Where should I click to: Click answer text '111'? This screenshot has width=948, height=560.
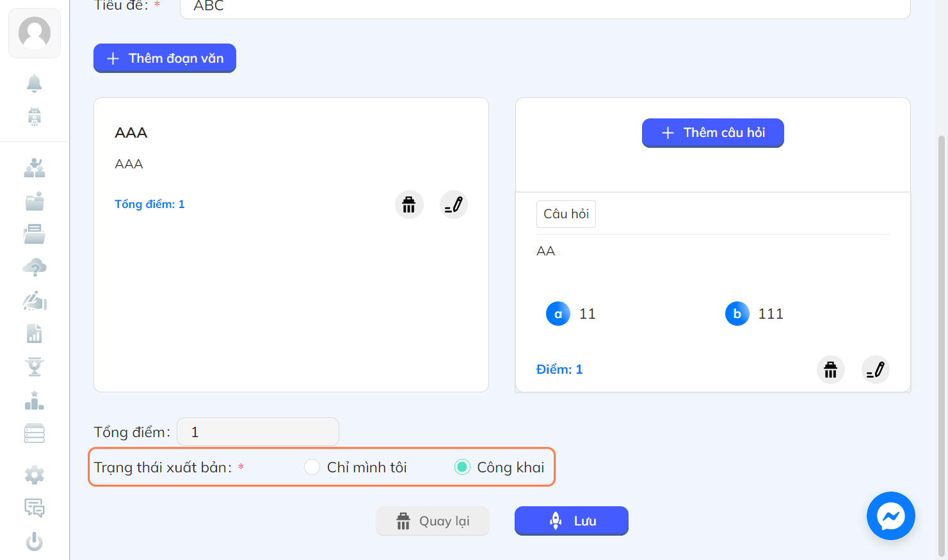tap(771, 314)
